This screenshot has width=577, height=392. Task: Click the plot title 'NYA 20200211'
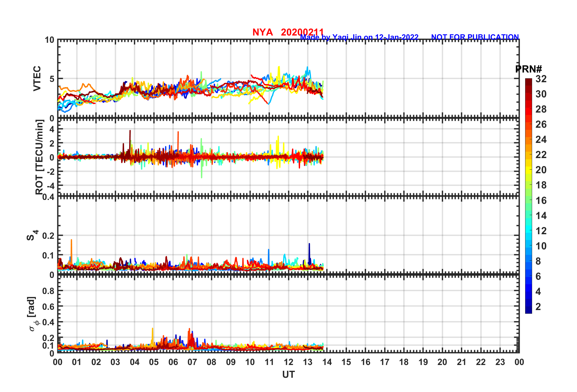(x=288, y=32)
